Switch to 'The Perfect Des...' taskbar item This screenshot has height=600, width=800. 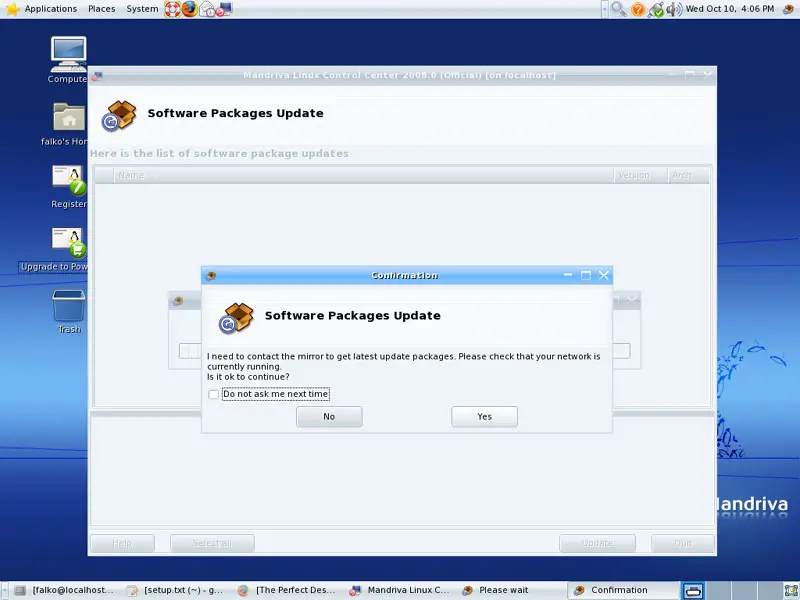point(287,590)
